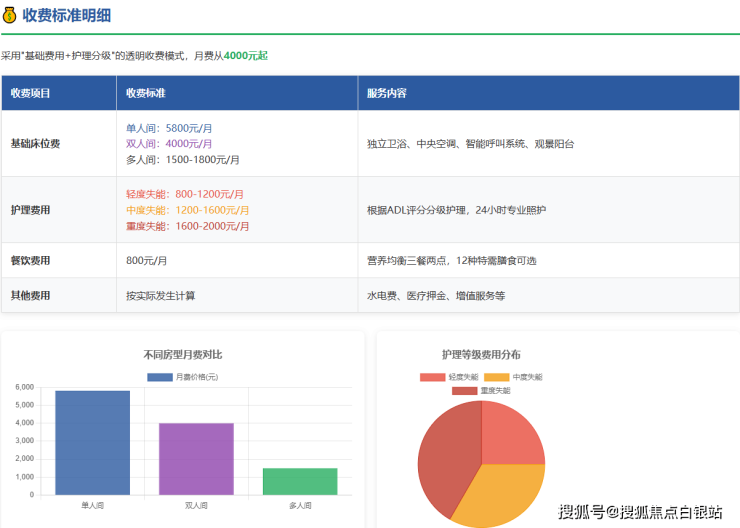
Task: Select the 基础床位费 row label
Action: 36,144
